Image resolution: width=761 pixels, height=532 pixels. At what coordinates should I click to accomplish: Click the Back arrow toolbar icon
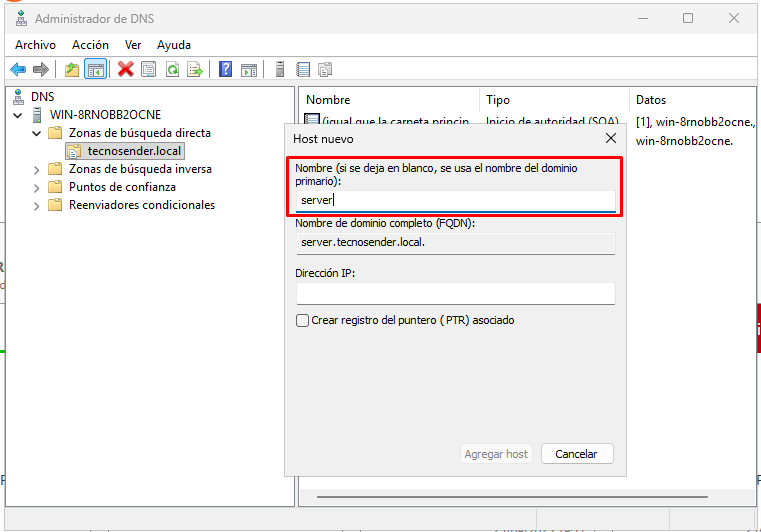(17, 69)
